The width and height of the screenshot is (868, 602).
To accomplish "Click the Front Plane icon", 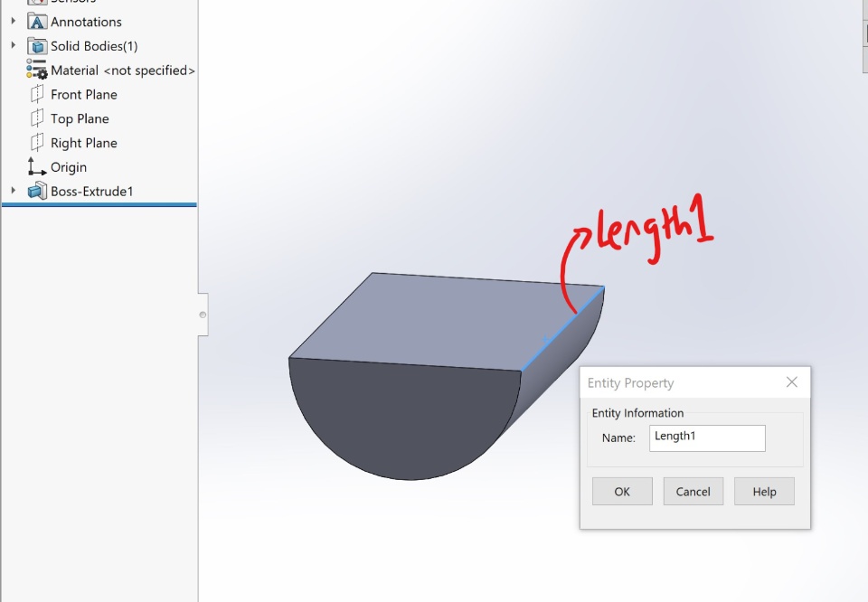I will pyautogui.click(x=36, y=94).
